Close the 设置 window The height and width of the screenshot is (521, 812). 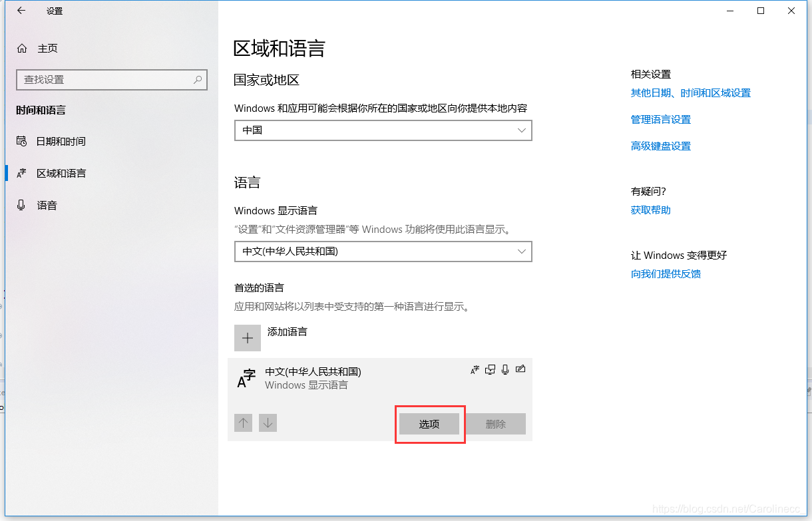791,11
